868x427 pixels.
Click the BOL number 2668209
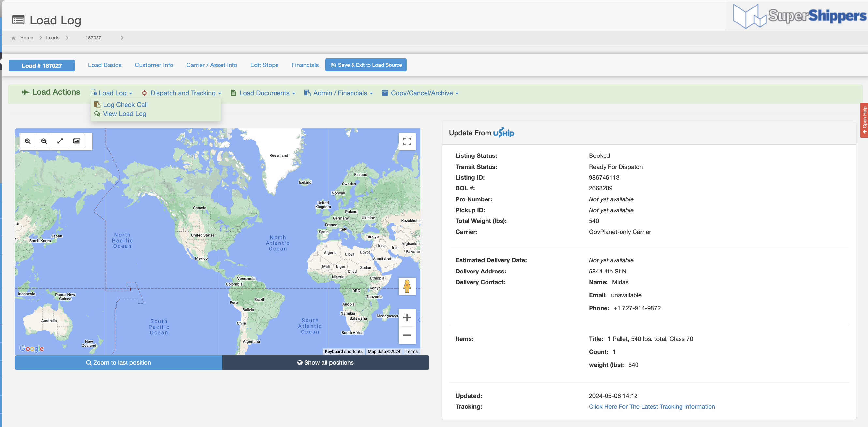click(601, 188)
